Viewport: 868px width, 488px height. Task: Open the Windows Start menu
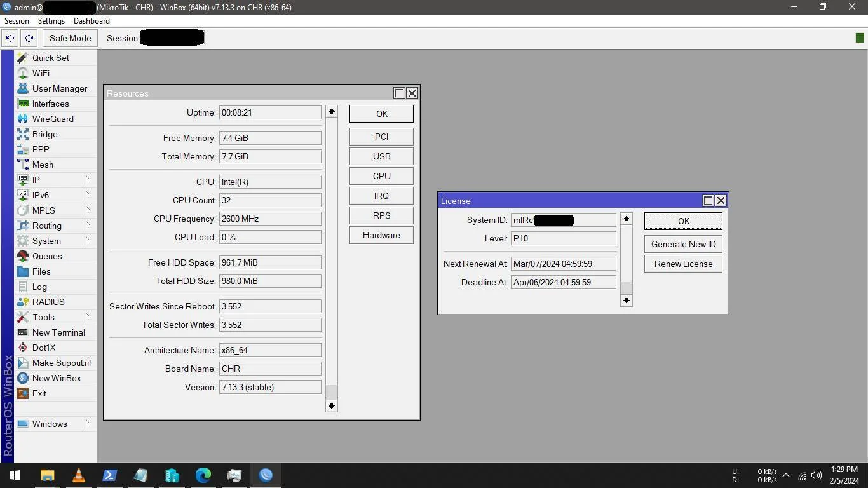click(x=15, y=475)
